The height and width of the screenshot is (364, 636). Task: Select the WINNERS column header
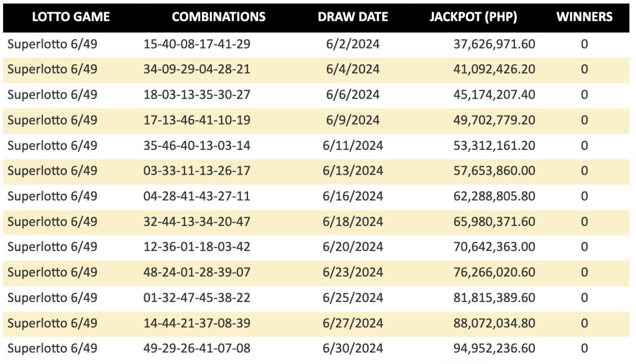[585, 17]
